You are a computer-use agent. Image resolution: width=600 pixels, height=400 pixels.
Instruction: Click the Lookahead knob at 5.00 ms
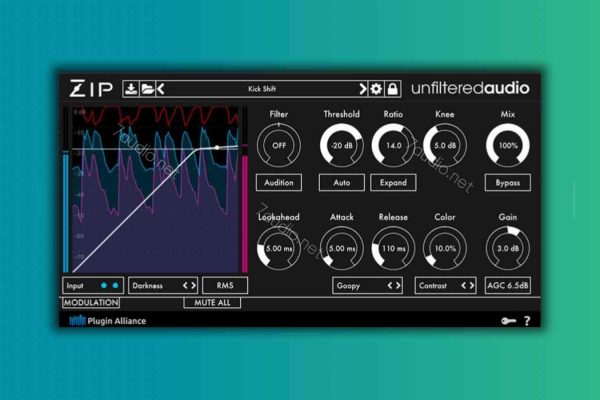[x=279, y=248]
